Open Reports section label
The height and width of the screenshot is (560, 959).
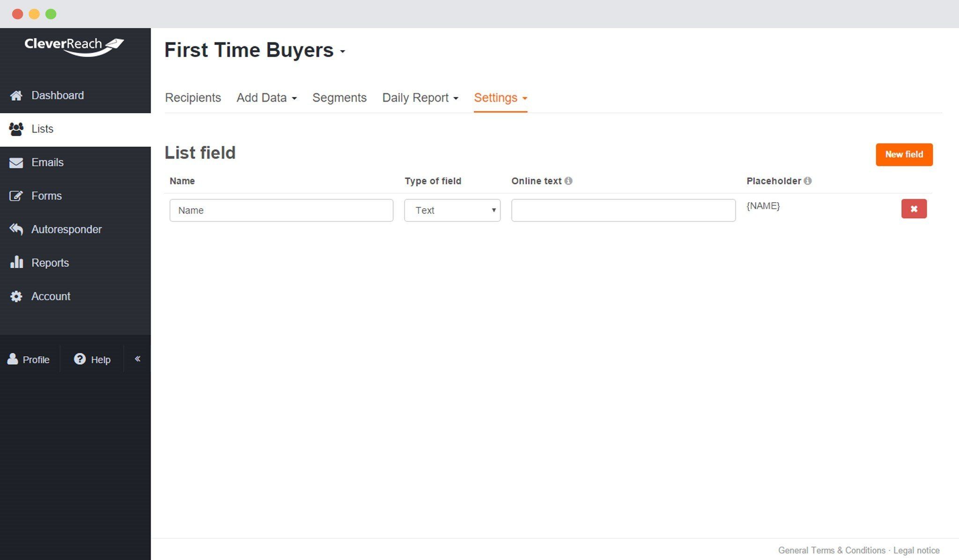[x=50, y=263]
